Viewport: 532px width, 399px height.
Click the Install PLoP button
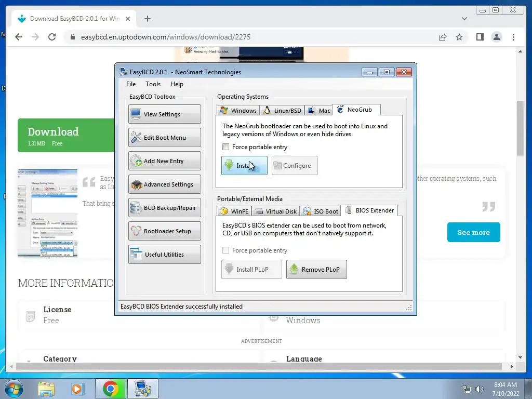pyautogui.click(x=251, y=270)
